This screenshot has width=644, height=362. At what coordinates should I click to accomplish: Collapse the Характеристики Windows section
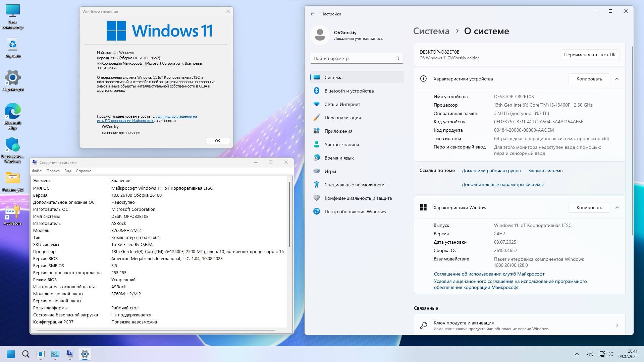(x=617, y=207)
